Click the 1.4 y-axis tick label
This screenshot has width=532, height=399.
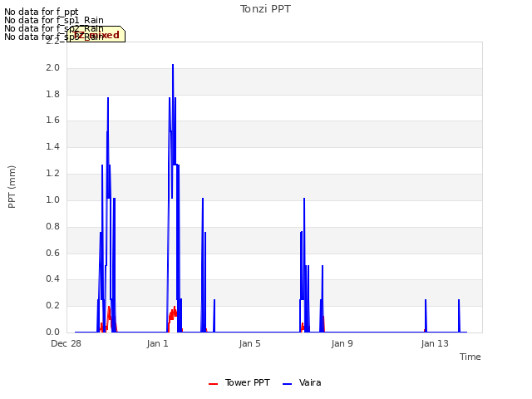52,146
